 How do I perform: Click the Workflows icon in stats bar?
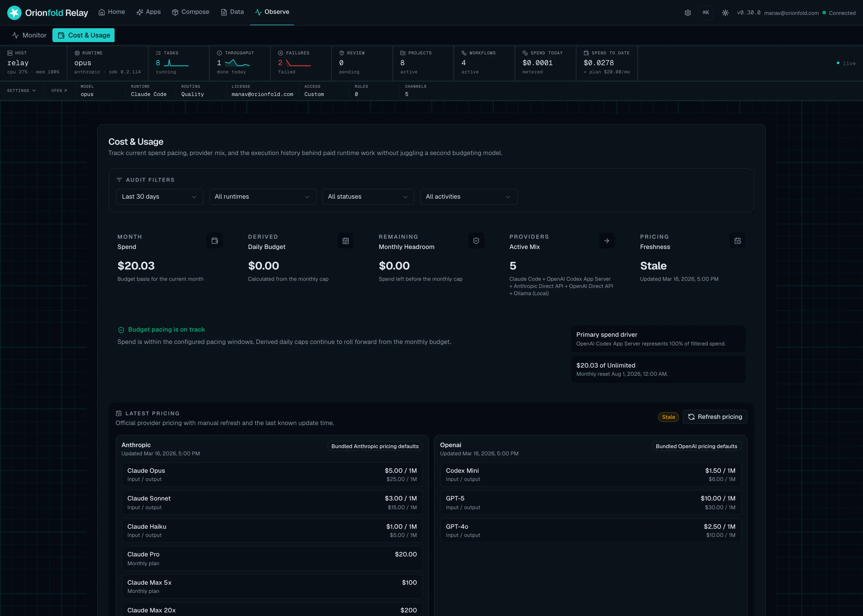tap(464, 53)
